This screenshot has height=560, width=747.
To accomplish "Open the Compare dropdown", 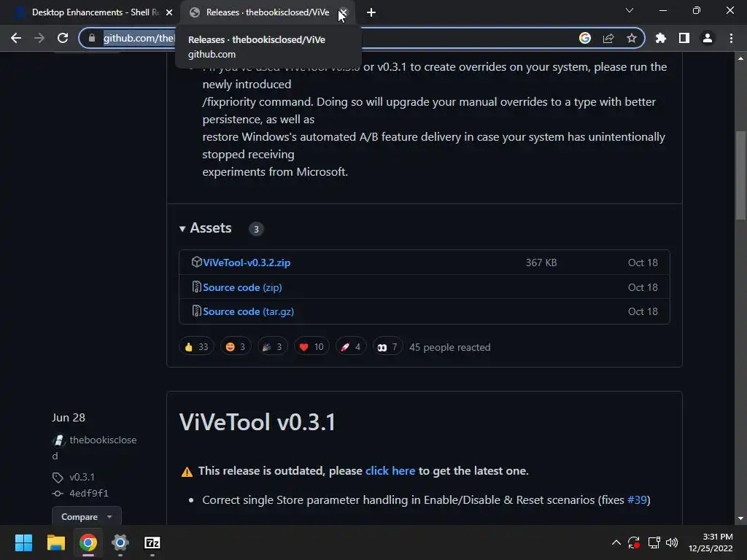I will pos(87,517).
